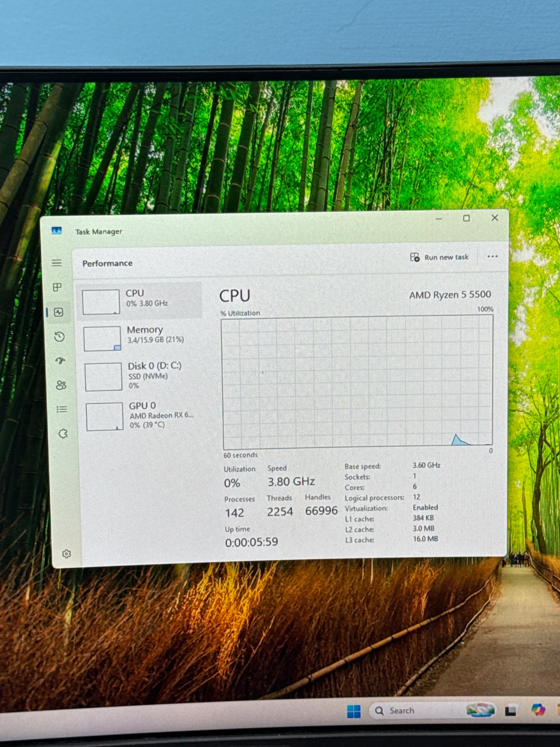560x747 pixels.
Task: Click the "SSD (NVMe)" disk type text
Action: click(148, 376)
